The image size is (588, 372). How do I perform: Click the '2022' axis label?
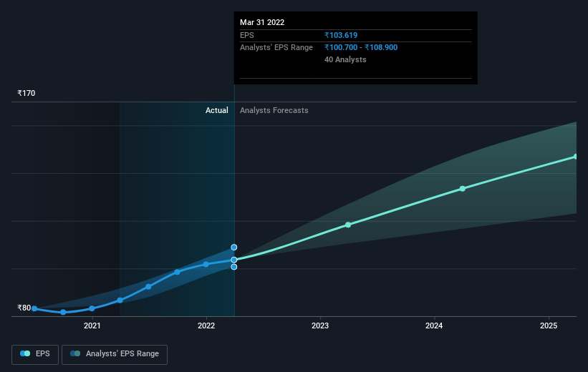click(x=206, y=326)
